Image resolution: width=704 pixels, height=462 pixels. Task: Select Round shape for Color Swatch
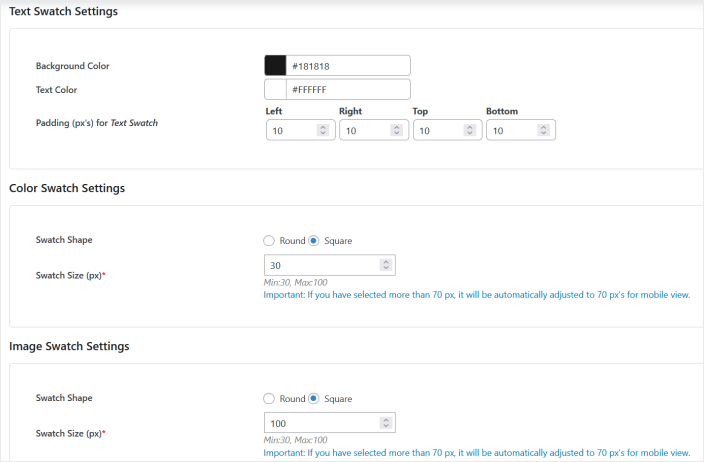click(268, 241)
